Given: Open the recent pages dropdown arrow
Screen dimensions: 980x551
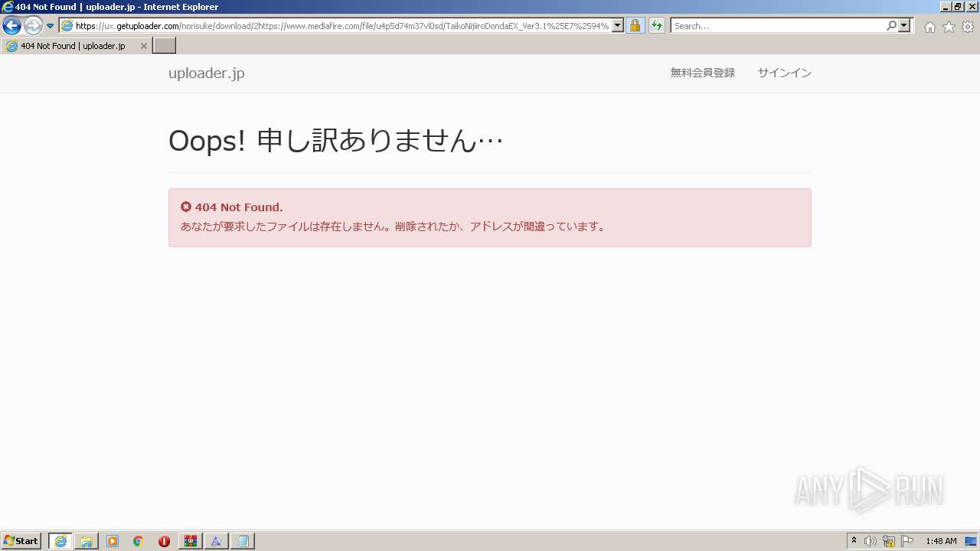Looking at the screenshot, I should click(x=51, y=26).
